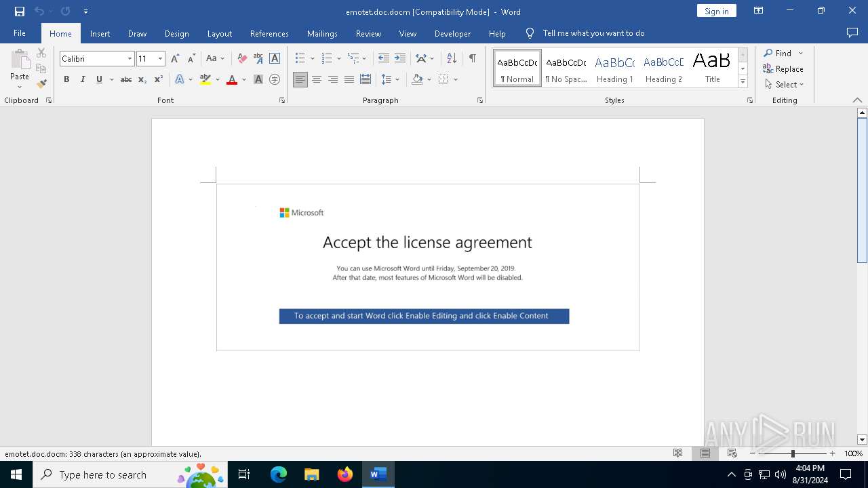Expand the Change Case Aa menu
This screenshot has height=488, width=868.
click(215, 59)
